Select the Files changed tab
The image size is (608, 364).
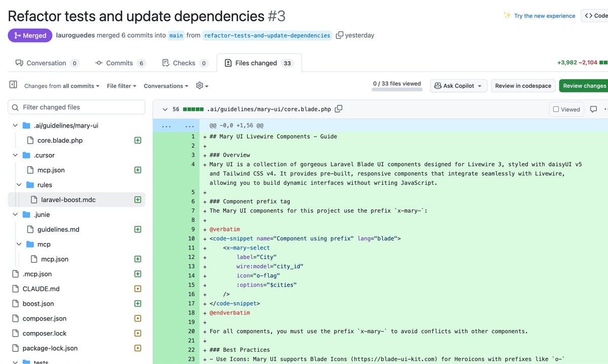coord(259,63)
